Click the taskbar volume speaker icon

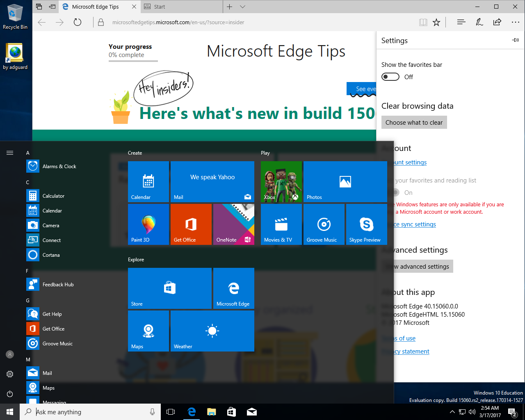tap(472, 412)
